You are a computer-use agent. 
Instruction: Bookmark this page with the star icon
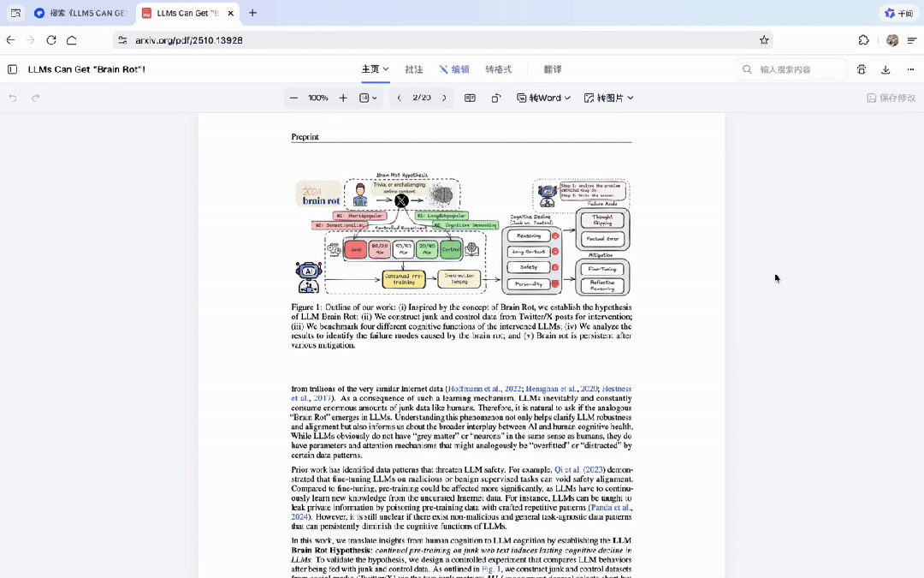tap(764, 40)
